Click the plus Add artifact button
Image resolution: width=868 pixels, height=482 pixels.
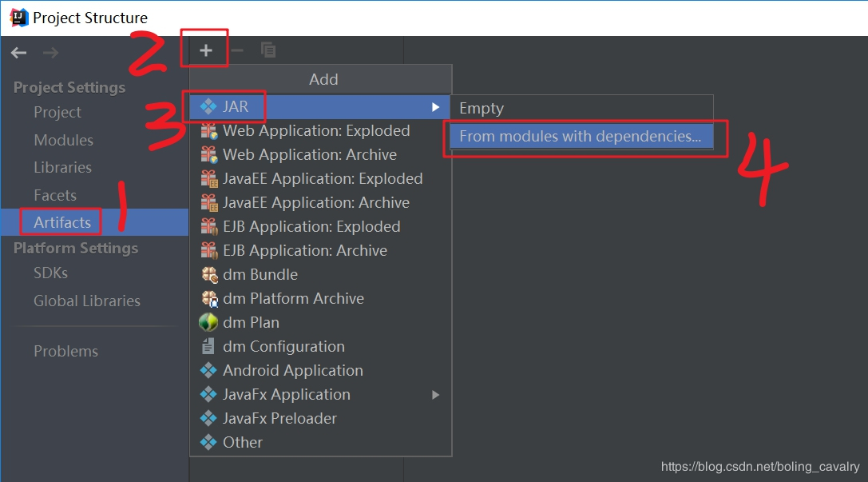[x=206, y=50]
